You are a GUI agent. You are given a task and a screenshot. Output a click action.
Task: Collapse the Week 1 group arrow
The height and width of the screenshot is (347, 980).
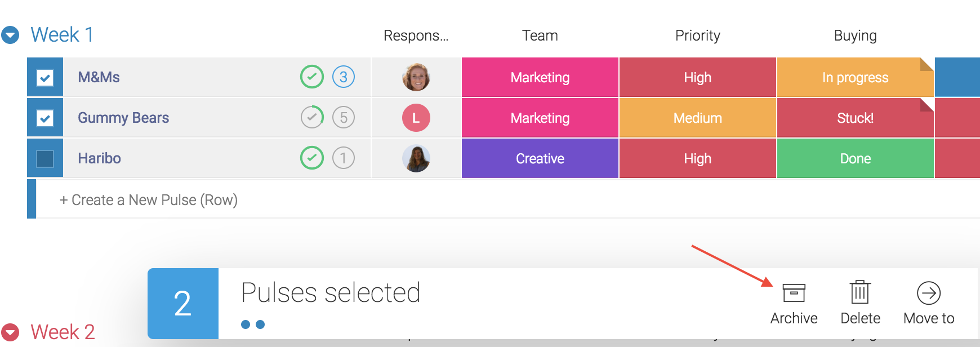(10, 35)
